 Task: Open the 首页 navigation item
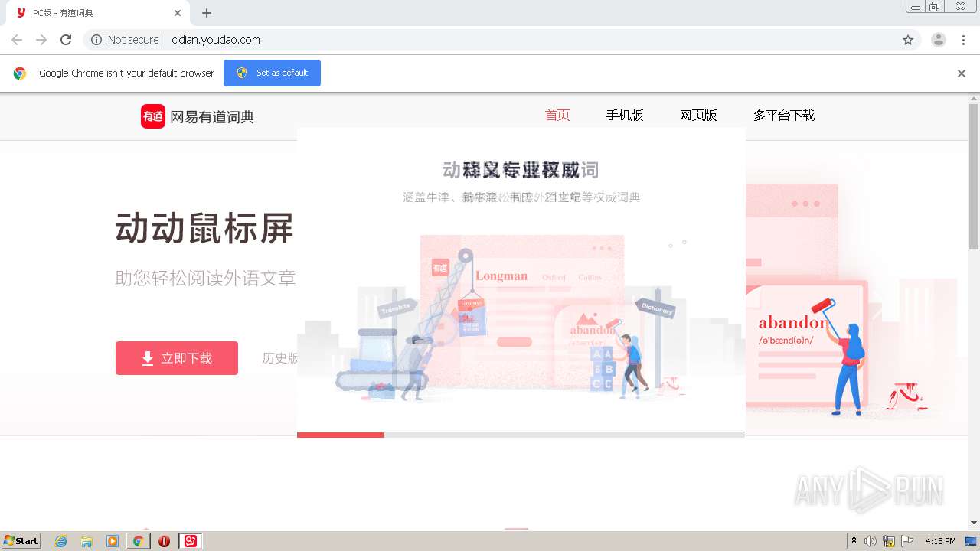557,116
